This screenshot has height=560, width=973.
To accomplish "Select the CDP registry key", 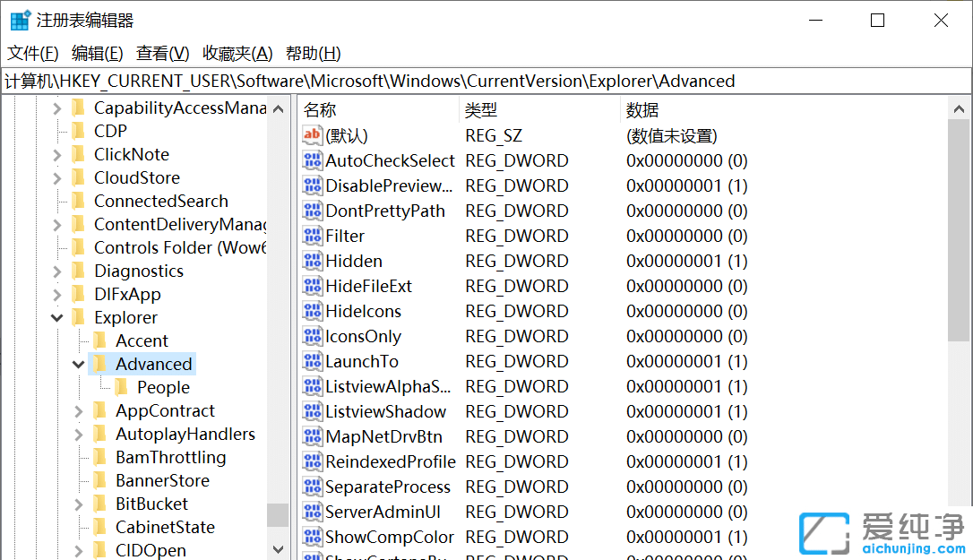I will 109,131.
